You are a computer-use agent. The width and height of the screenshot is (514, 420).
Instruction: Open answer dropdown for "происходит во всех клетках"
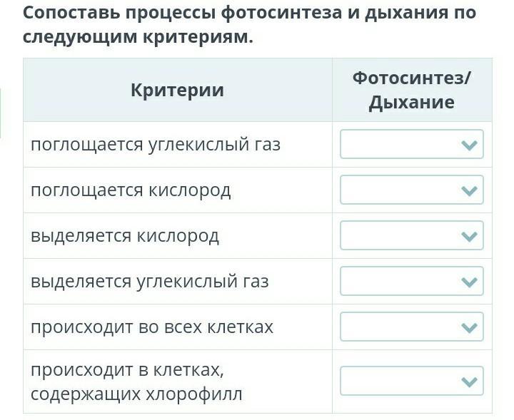411,327
